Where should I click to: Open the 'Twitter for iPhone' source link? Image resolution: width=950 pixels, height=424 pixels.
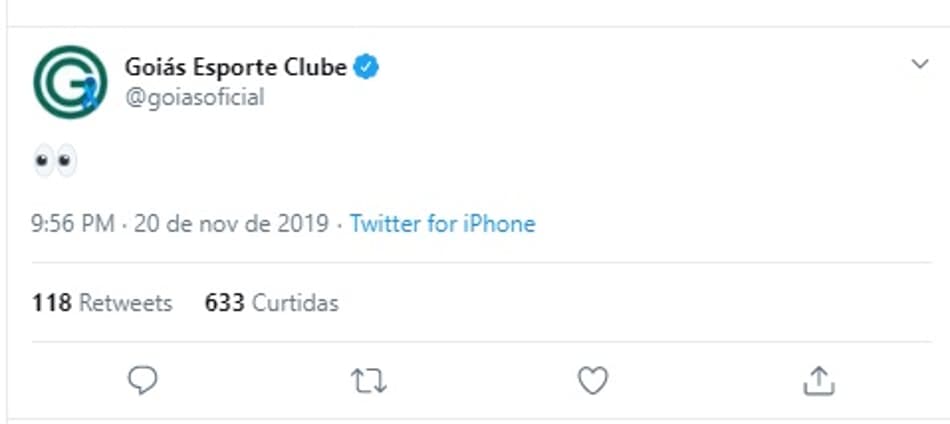[442, 224]
